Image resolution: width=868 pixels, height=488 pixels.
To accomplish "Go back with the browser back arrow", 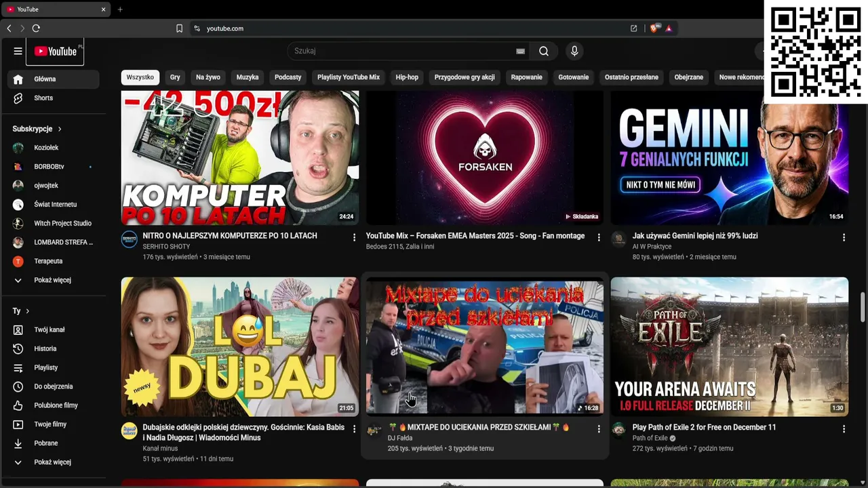I will [x=9, y=28].
